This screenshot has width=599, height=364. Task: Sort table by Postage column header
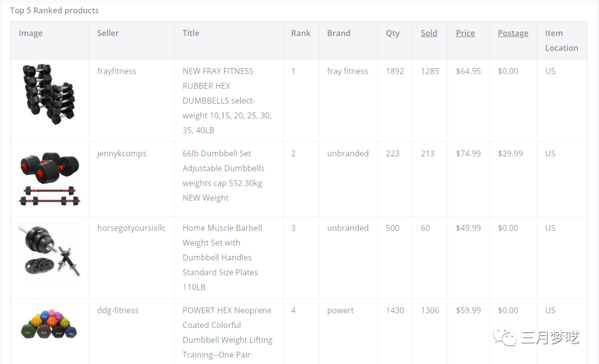coord(512,33)
